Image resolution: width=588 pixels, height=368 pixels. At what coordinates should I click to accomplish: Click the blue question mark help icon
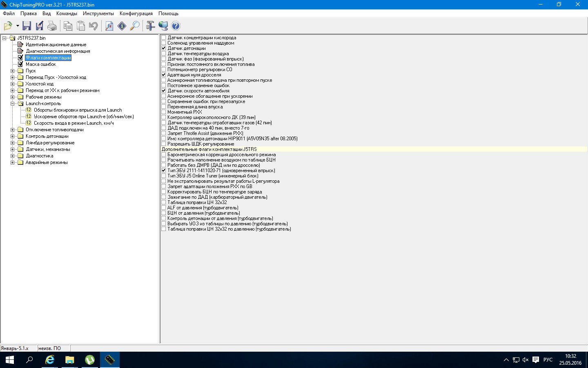[176, 26]
